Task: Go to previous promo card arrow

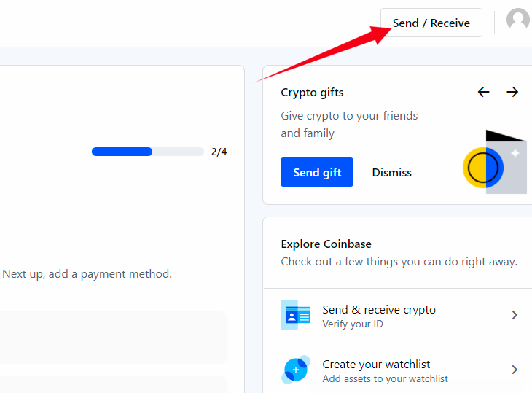Action: (483, 92)
